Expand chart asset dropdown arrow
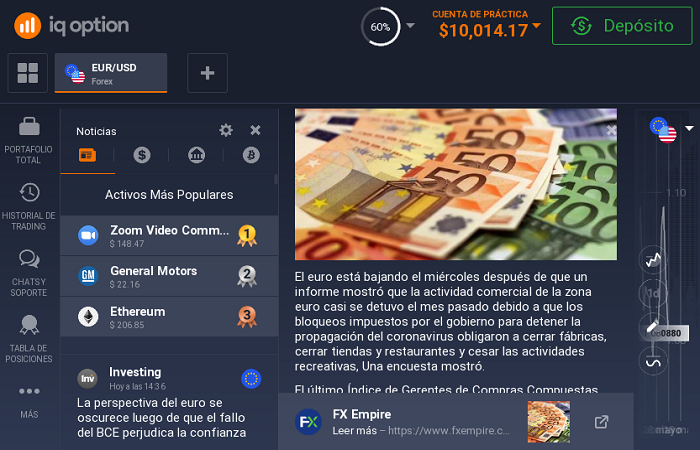Screen dimensions: 700x450 click(x=689, y=129)
